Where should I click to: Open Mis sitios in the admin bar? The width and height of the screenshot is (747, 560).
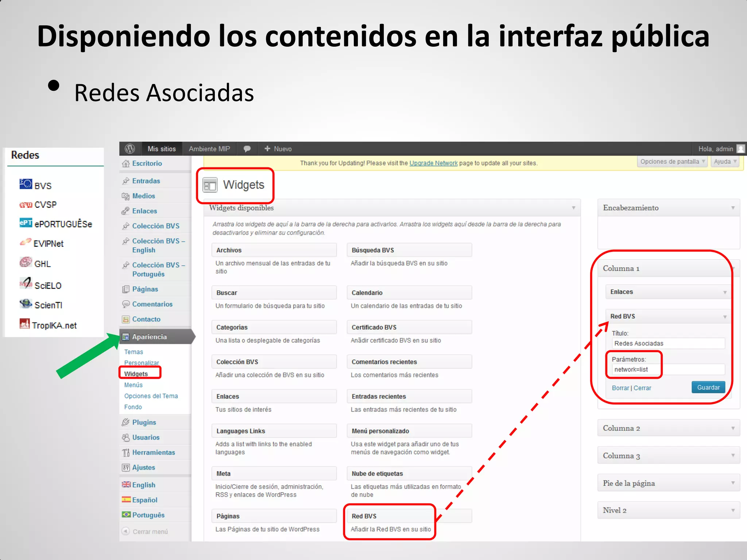[x=162, y=149]
